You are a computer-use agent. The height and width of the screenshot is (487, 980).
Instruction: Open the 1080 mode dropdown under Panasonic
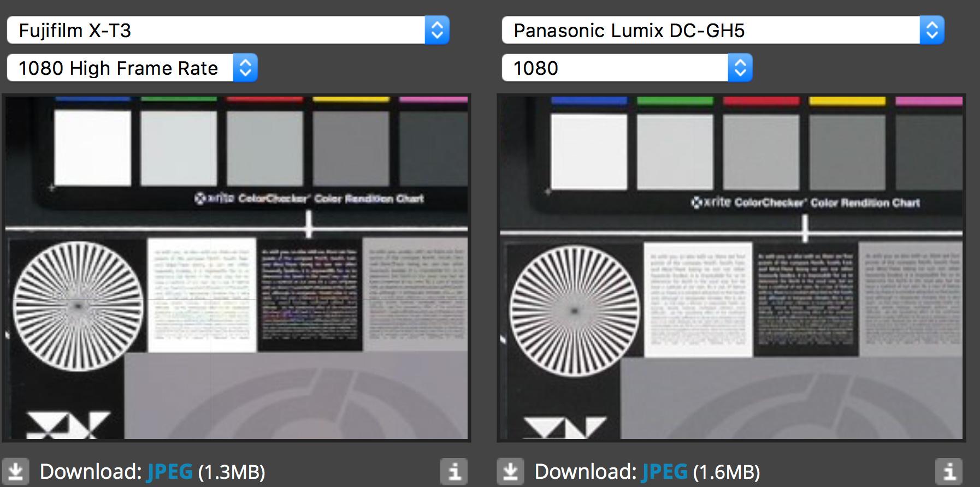pyautogui.click(x=627, y=68)
